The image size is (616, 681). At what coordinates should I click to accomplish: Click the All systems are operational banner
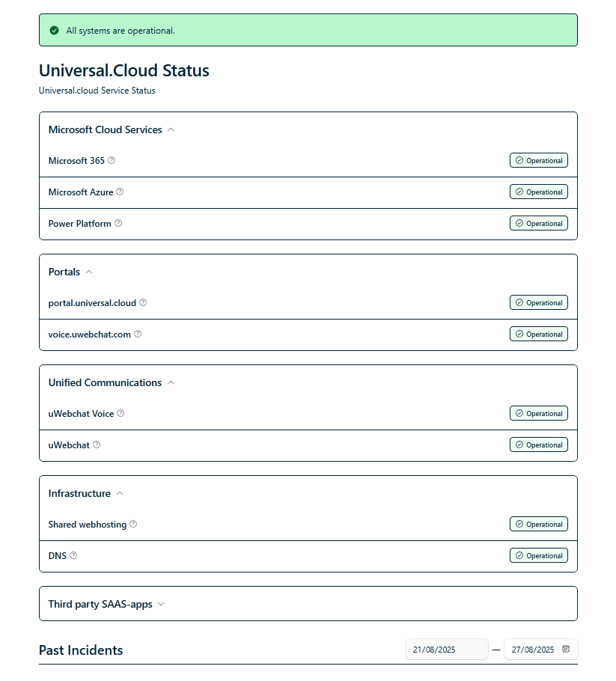click(x=308, y=31)
